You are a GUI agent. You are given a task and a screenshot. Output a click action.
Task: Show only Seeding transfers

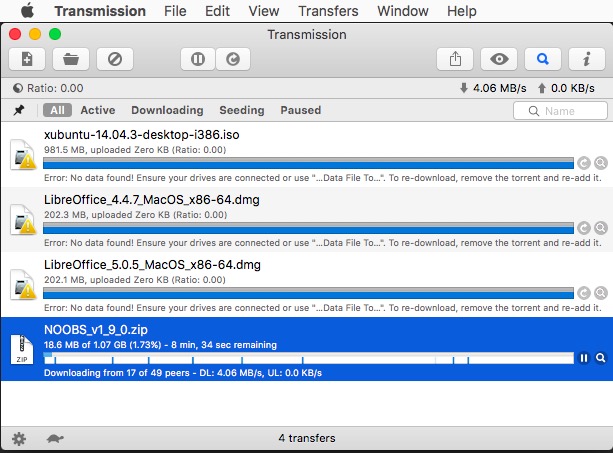[242, 110]
